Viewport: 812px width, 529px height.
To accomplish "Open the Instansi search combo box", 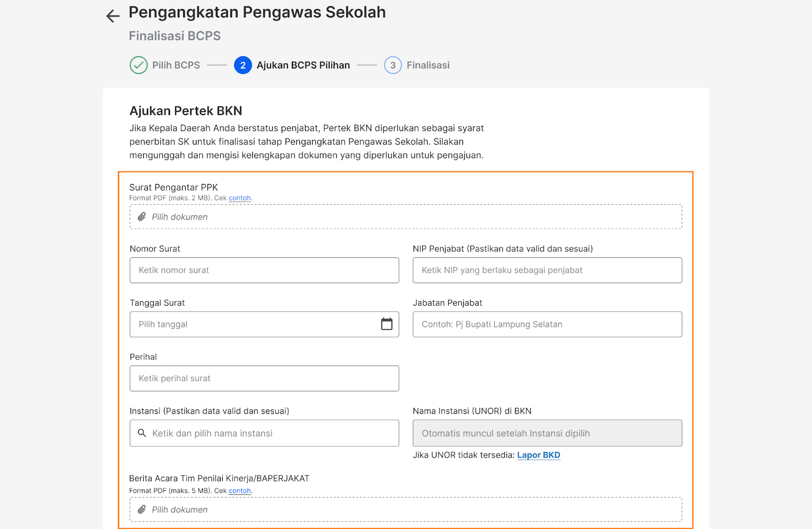I will 264,433.
